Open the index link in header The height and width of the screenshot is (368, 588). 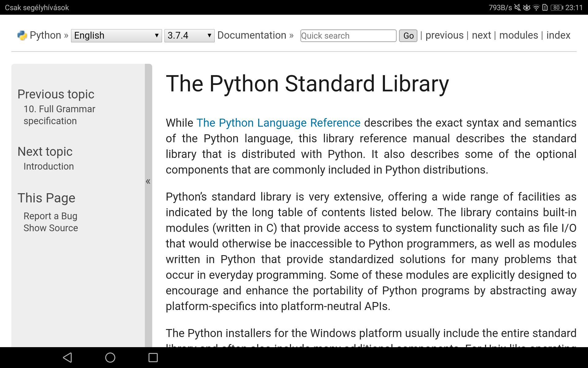tap(558, 35)
